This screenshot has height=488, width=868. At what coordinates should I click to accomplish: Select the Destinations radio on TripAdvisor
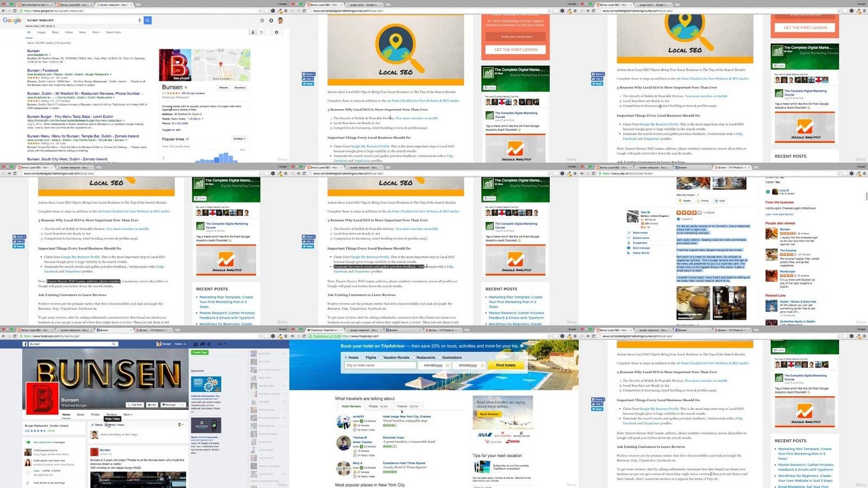[x=439, y=358]
